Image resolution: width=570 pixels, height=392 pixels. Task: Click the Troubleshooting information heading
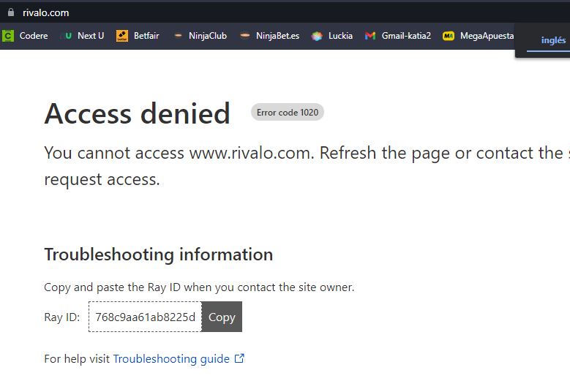click(159, 255)
